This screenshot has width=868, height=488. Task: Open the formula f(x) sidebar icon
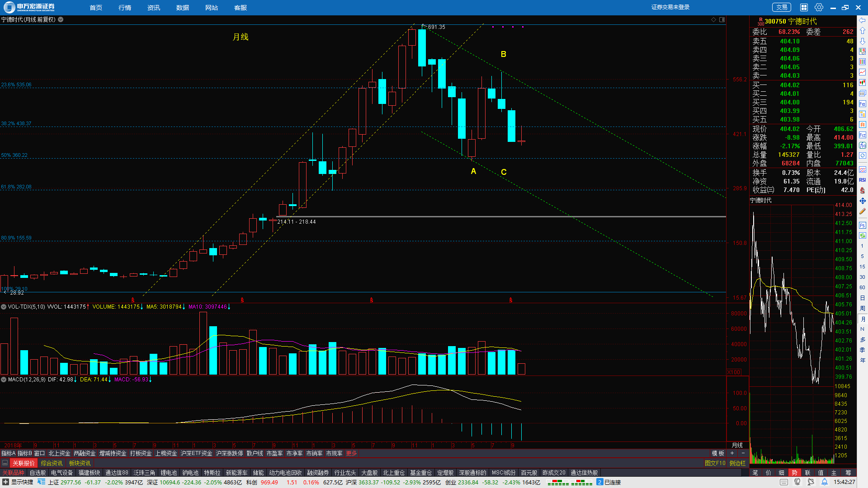click(x=862, y=145)
